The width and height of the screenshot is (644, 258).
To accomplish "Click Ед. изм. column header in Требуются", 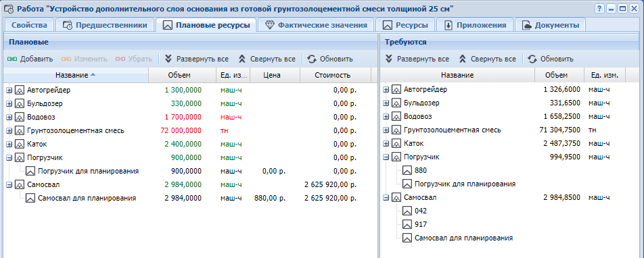I will 605,75.
